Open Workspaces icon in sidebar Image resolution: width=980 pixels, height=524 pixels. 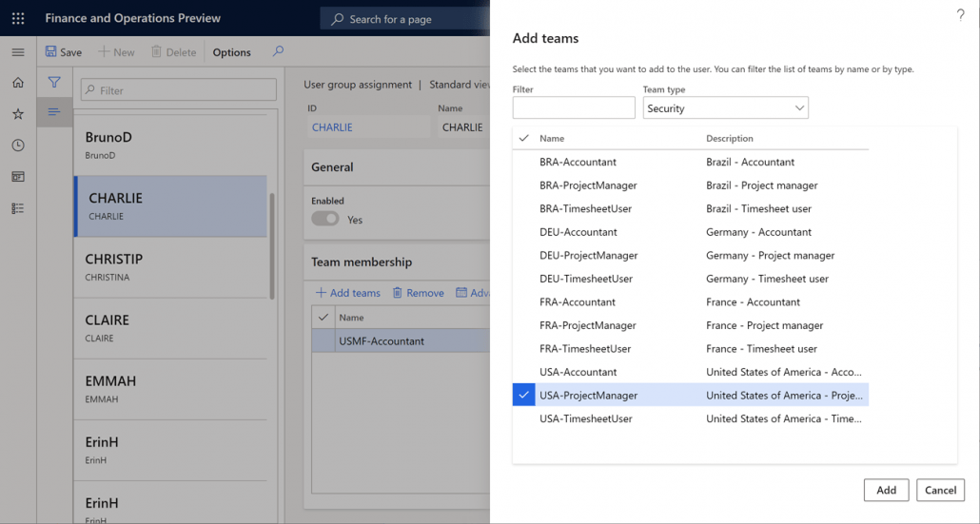pos(18,177)
